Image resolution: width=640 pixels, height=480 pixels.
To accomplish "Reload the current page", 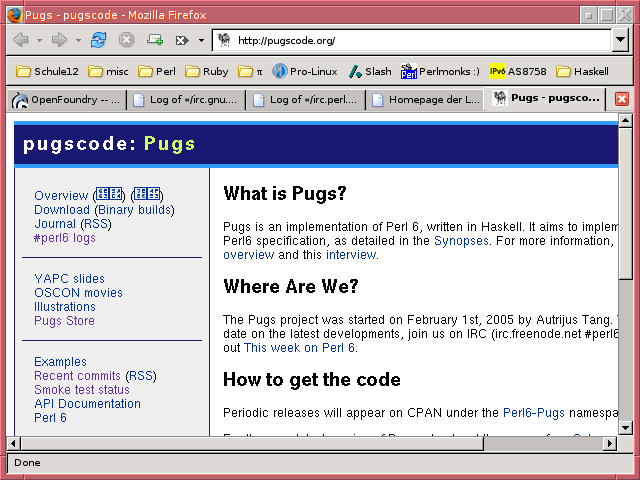I will point(98,40).
